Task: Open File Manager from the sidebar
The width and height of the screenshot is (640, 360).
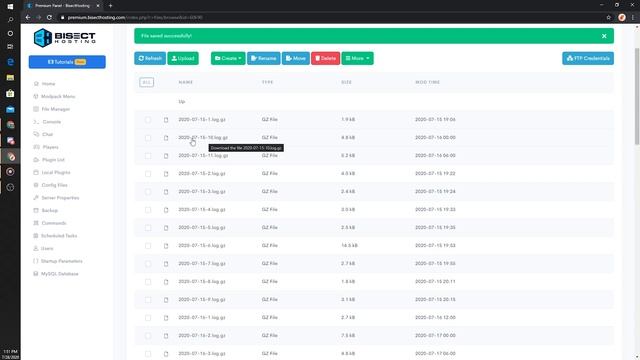Action: pos(52,109)
